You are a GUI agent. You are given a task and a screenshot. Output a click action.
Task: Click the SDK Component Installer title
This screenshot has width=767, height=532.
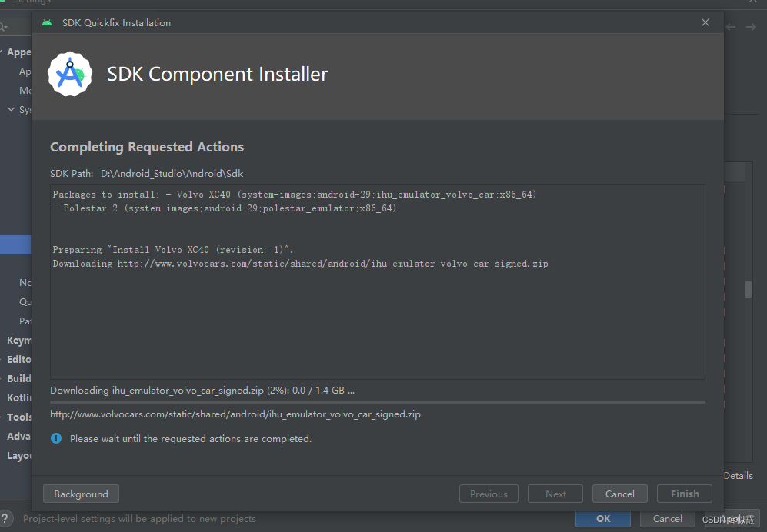pos(217,75)
